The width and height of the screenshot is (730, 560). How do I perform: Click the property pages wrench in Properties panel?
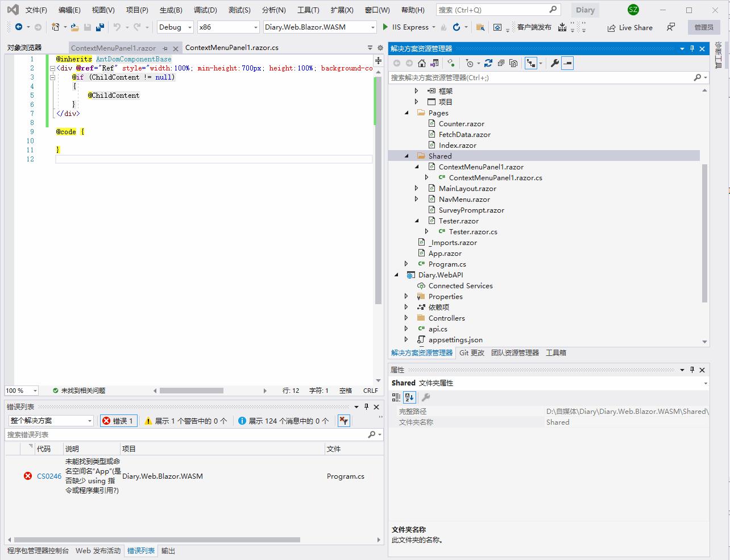[x=426, y=397]
